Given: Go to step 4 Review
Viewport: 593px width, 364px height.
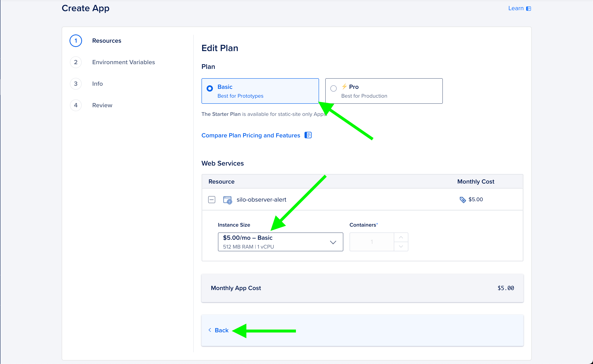Looking at the screenshot, I should click(x=102, y=105).
